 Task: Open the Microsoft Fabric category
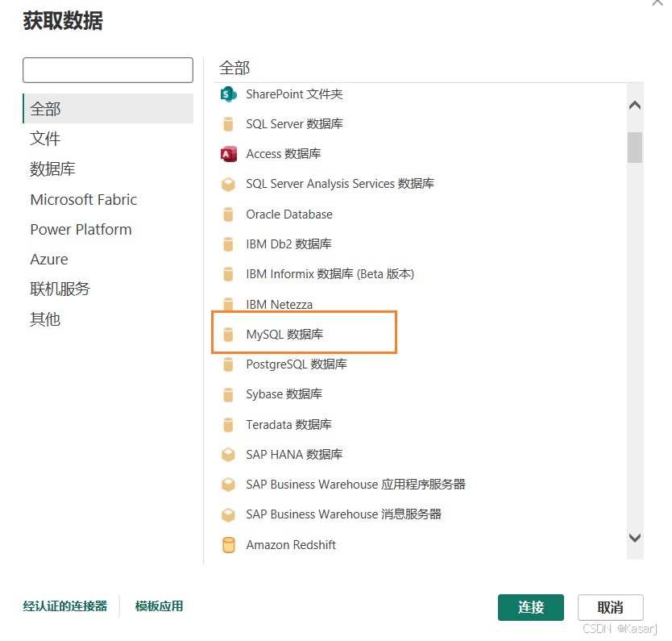(108, 199)
